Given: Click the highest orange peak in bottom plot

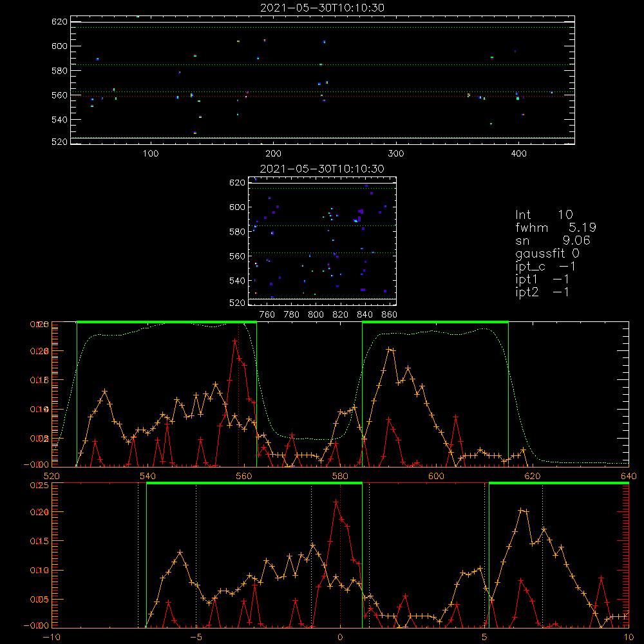Looking at the screenshot, I should click(x=522, y=510).
